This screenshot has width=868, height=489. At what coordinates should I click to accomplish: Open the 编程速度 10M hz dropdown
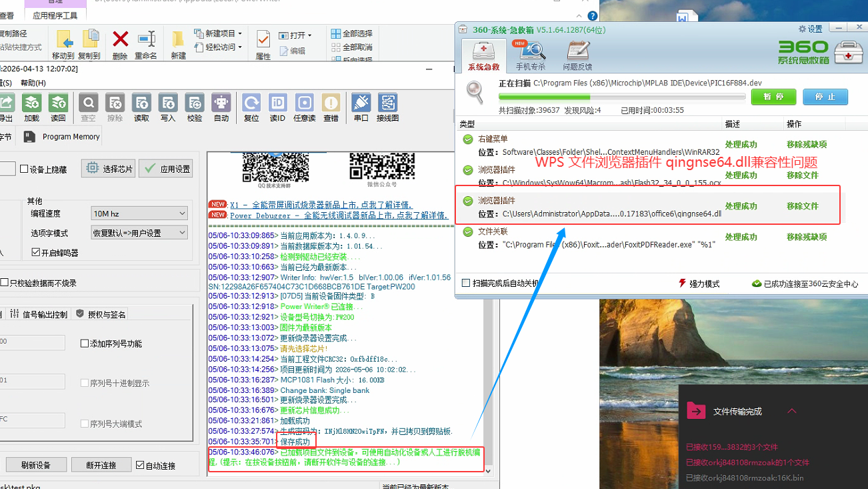click(139, 213)
